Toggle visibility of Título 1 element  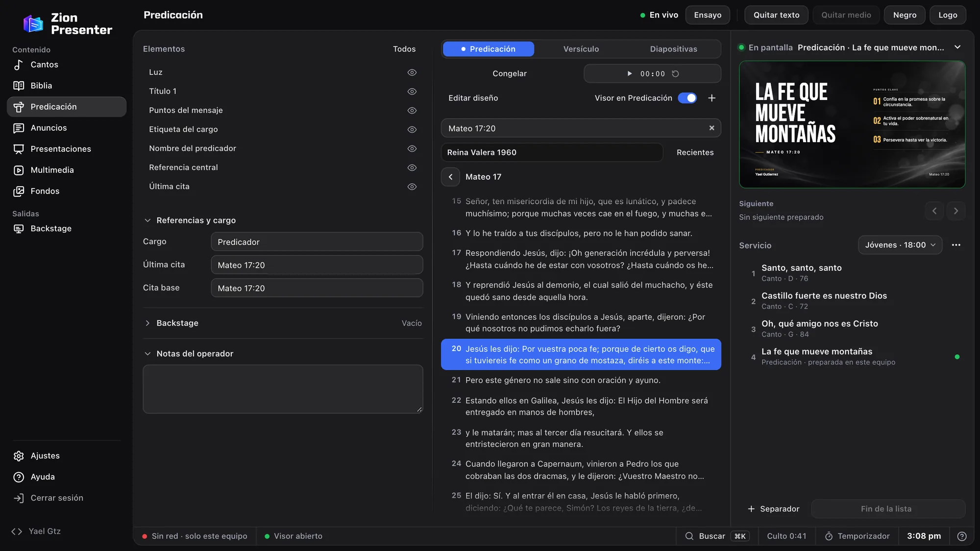(412, 92)
